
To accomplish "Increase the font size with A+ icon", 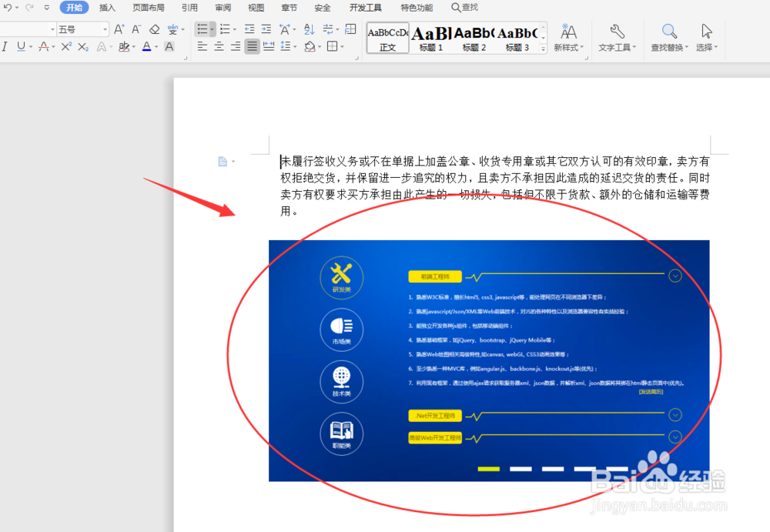I will tap(119, 29).
